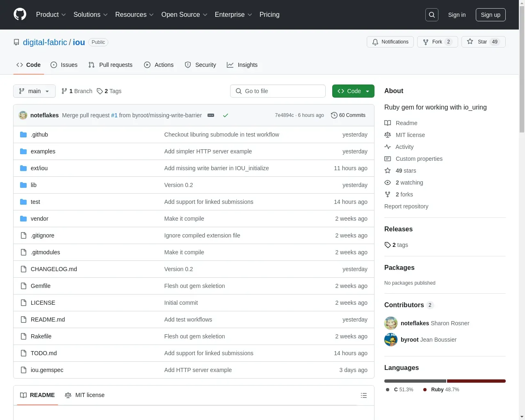Expand the green Code dropdown button
Image resolution: width=525 pixels, height=420 pixels.
353,91
